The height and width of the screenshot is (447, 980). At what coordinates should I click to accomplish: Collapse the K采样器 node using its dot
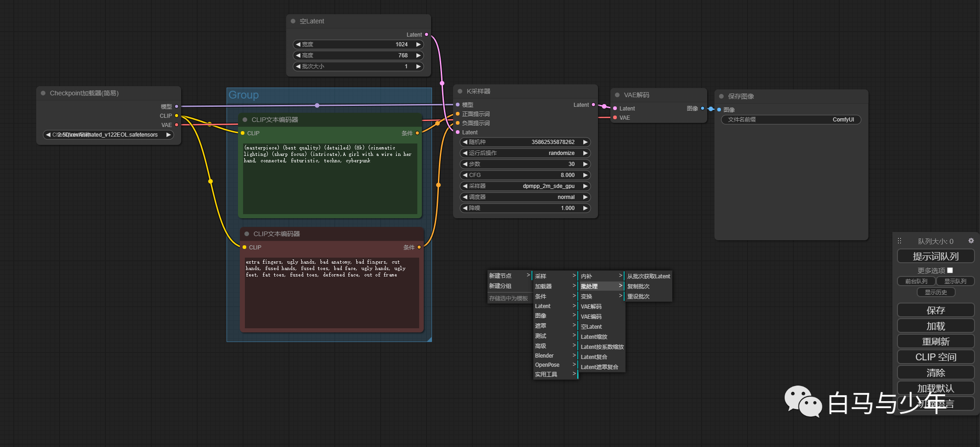point(460,91)
